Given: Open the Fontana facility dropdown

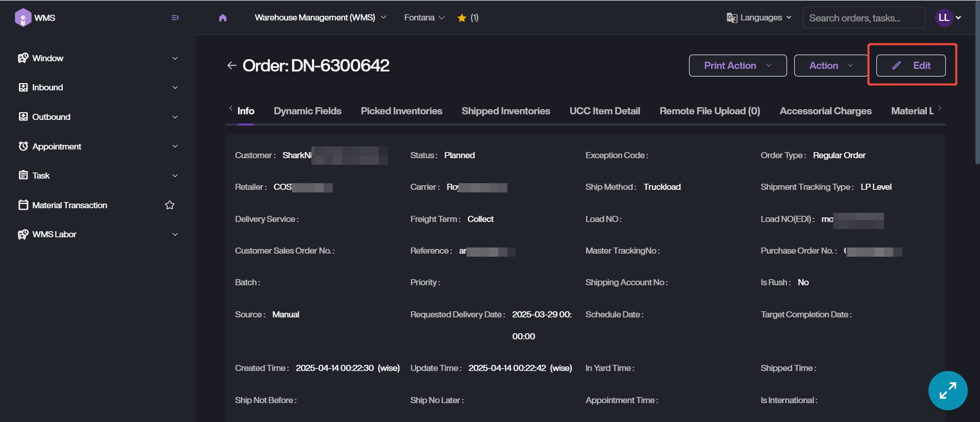Looking at the screenshot, I should 424,18.
